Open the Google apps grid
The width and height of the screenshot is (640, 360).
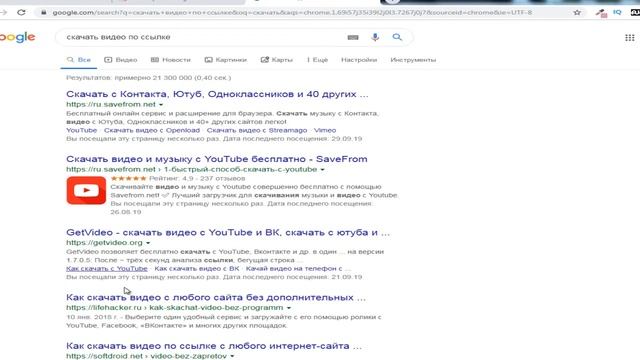click(x=629, y=38)
